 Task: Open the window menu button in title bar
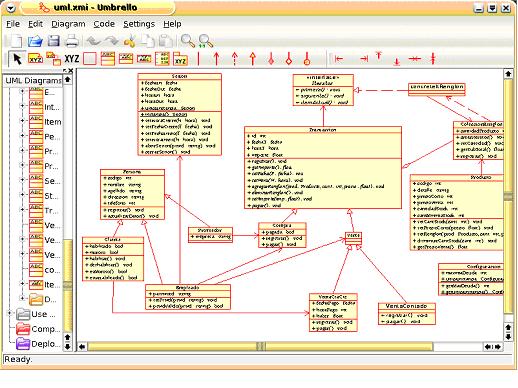[x=11, y=8]
